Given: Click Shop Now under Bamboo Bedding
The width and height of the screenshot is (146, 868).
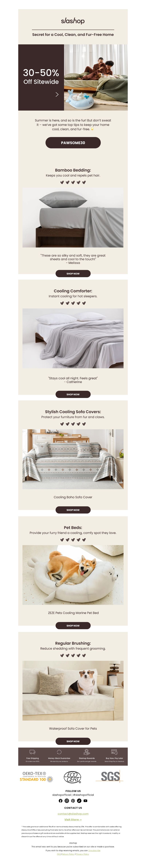Looking at the screenshot, I should [73, 274].
